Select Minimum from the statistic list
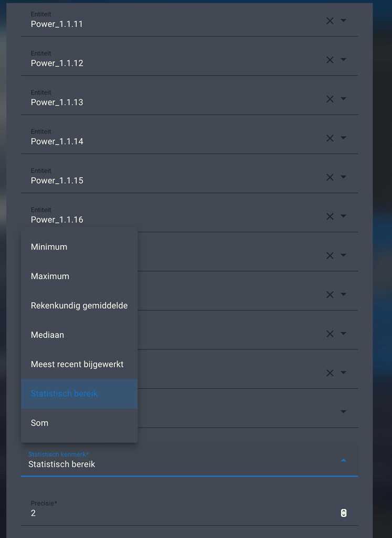Screen dimensions: 392x538 click(49, 246)
